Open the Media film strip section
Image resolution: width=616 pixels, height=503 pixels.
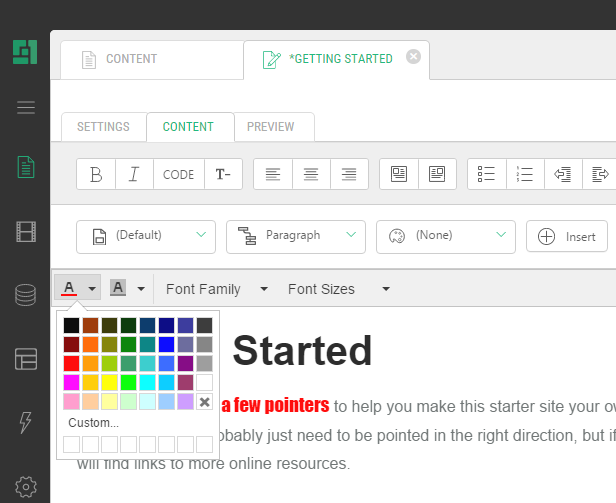(x=26, y=231)
